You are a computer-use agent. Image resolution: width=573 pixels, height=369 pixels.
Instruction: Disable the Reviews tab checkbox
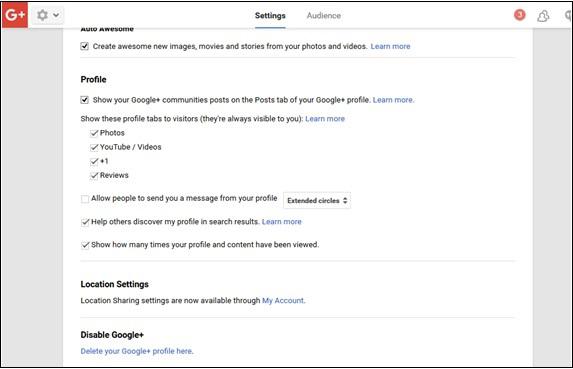pyautogui.click(x=94, y=175)
